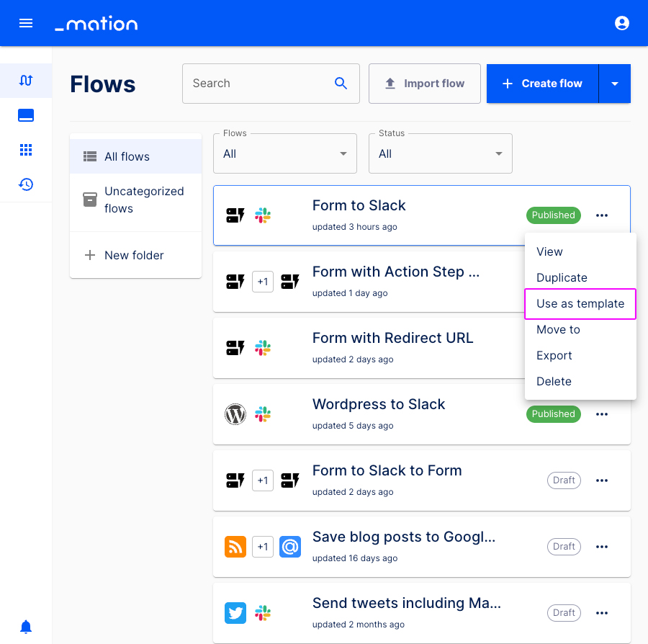648x644 pixels.
Task: Open the hamburger menu in the top bar
Action: tap(26, 22)
